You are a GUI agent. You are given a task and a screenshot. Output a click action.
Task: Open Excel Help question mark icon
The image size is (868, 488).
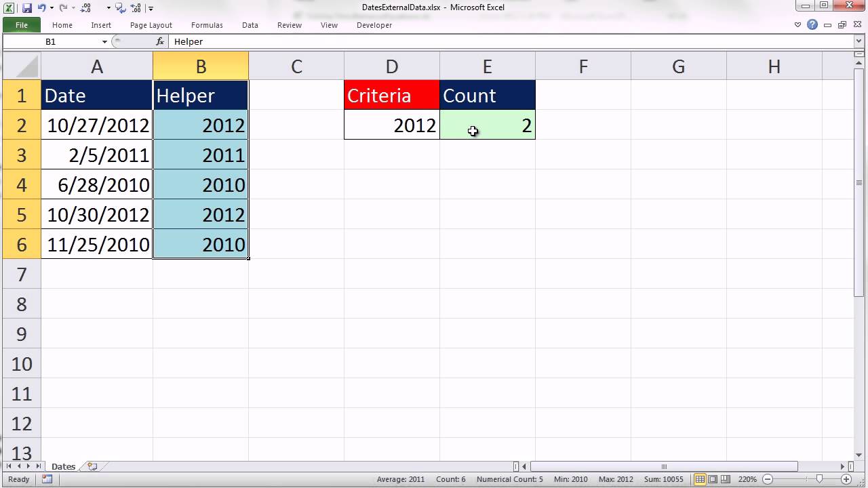point(812,24)
